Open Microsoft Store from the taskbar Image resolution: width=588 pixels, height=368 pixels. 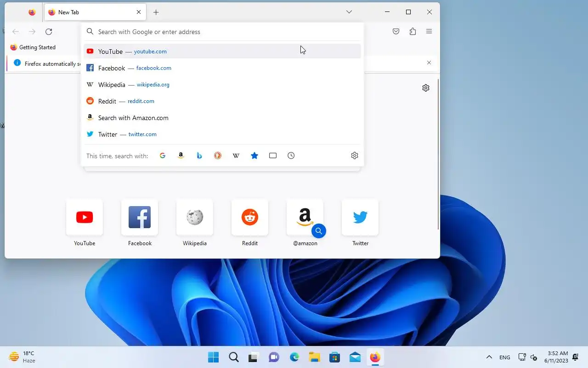(x=335, y=357)
